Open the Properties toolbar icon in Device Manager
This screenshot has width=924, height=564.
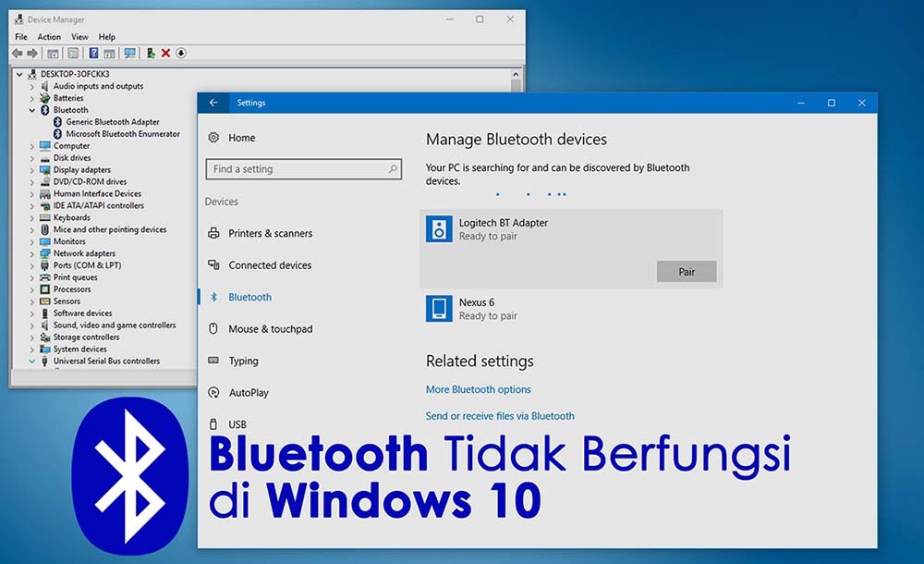[x=73, y=53]
